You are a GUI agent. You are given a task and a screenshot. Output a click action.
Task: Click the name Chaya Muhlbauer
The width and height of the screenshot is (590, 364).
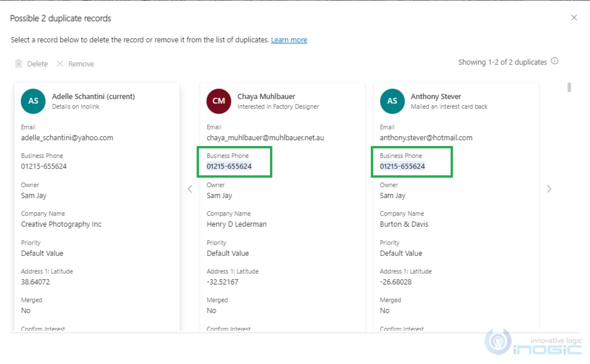(266, 97)
